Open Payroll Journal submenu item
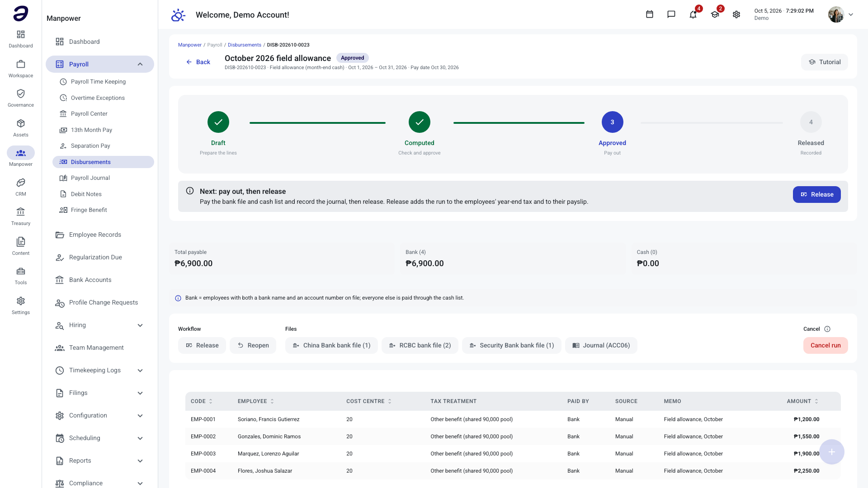The height and width of the screenshot is (488, 868). (x=103, y=178)
